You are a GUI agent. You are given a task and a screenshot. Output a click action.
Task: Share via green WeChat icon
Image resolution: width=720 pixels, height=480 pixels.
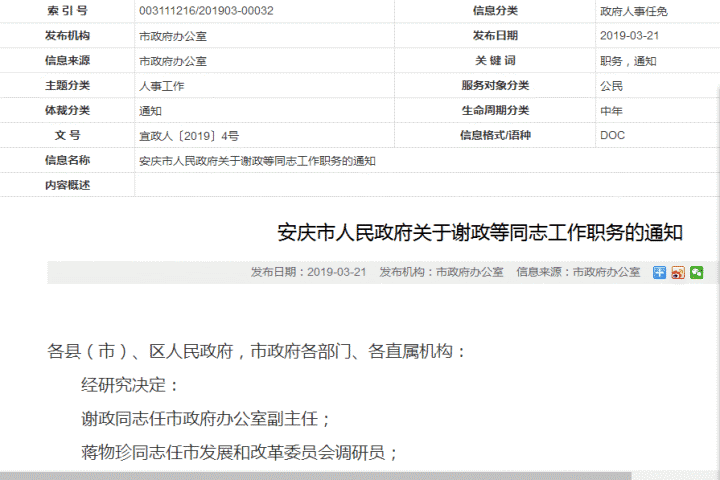[697, 272]
